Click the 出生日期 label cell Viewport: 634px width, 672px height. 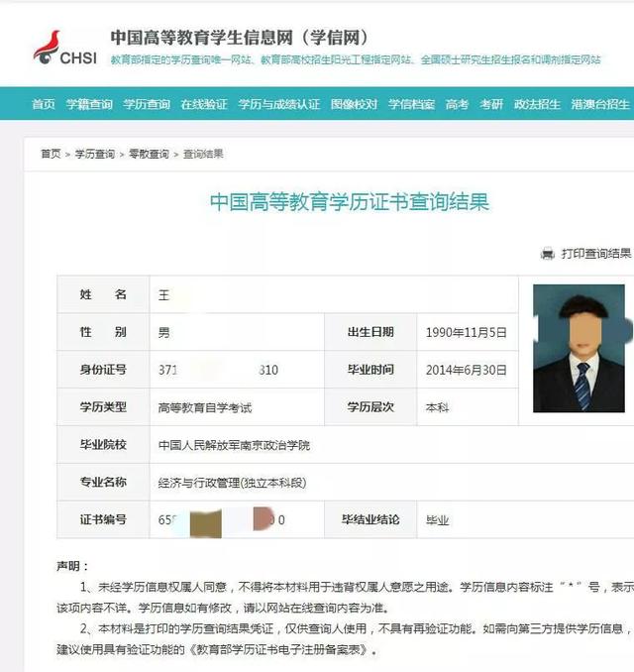click(370, 332)
